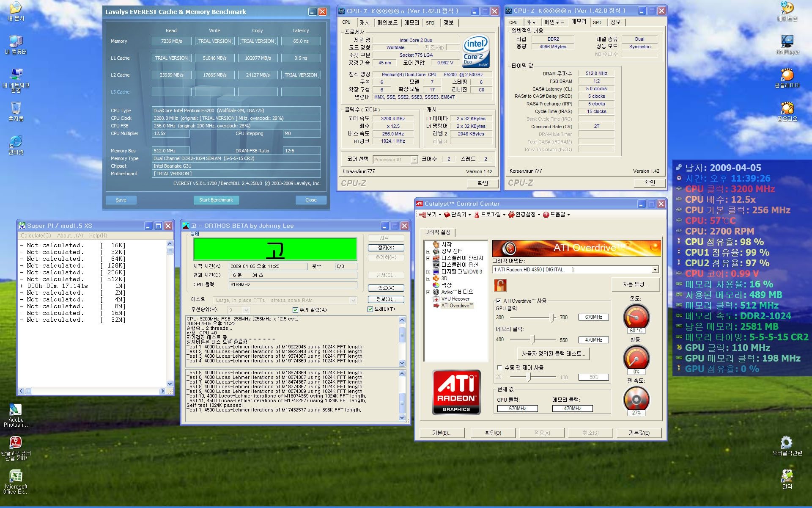Open the 네이트온 desktop icon
The image size is (812, 508).
point(787,11)
